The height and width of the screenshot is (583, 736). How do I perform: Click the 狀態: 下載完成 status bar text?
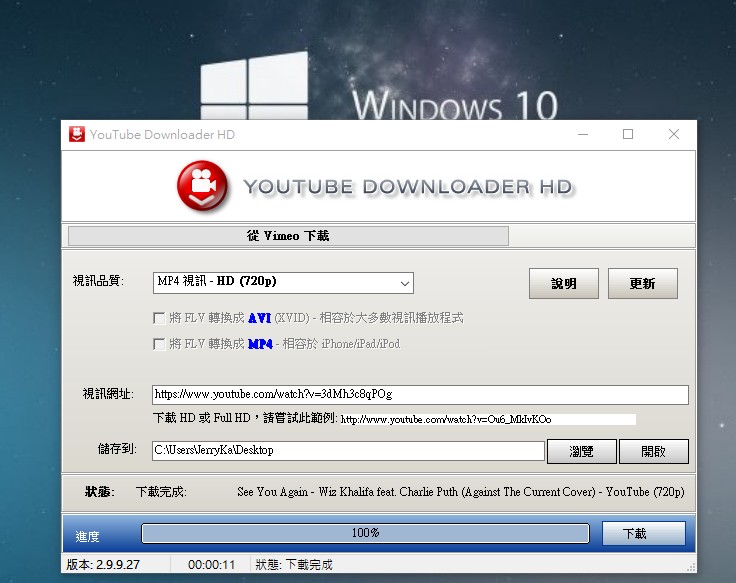pos(294,564)
